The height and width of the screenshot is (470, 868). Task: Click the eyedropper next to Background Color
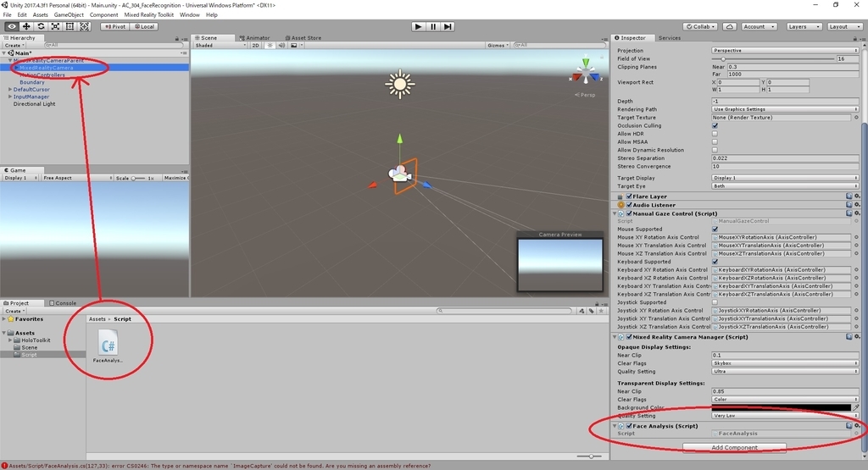click(x=856, y=407)
